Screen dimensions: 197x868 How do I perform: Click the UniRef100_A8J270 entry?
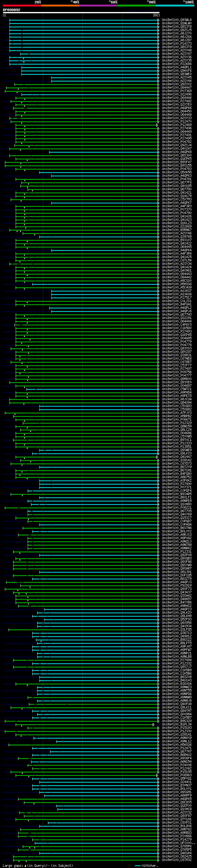click(177, 33)
